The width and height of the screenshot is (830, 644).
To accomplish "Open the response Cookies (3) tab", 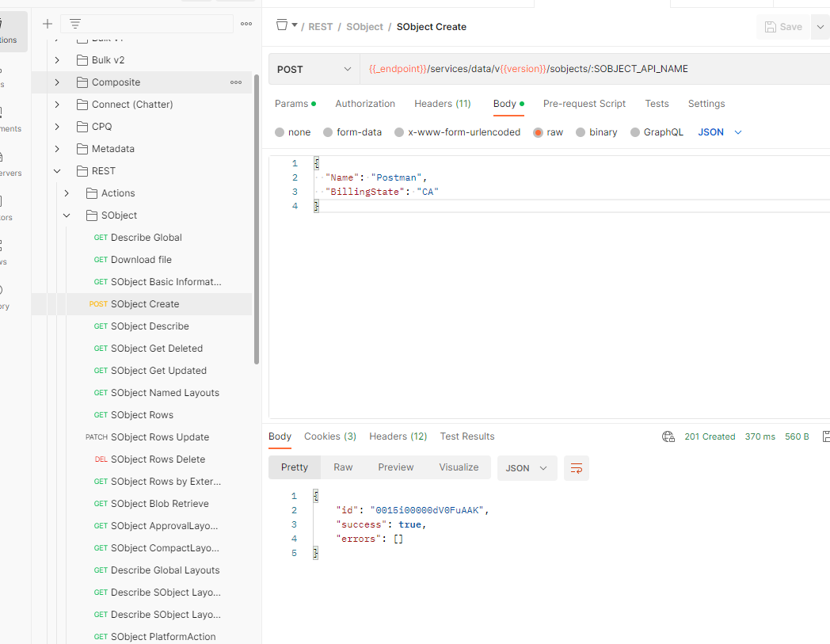I will pos(329,436).
